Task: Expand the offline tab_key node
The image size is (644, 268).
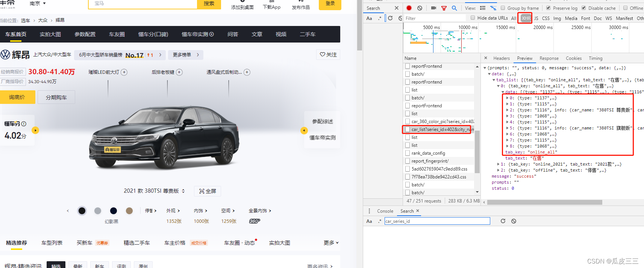Action: (498, 170)
